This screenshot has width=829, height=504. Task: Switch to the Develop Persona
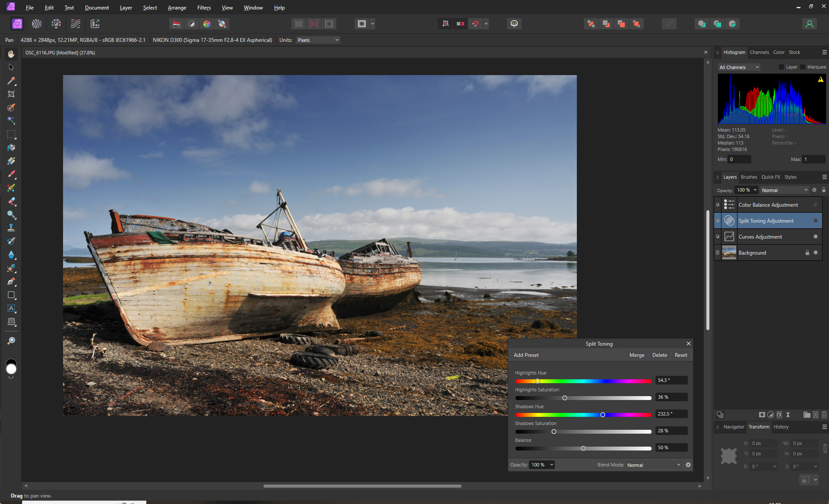click(56, 24)
